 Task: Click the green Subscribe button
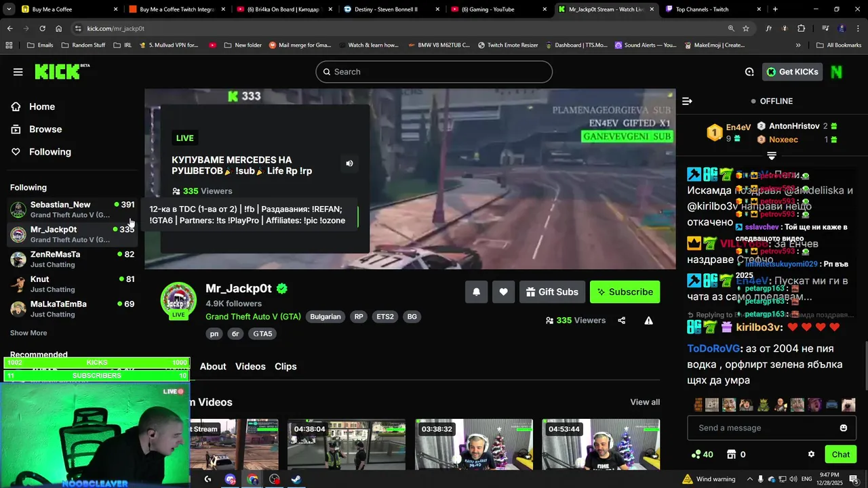[x=625, y=292]
